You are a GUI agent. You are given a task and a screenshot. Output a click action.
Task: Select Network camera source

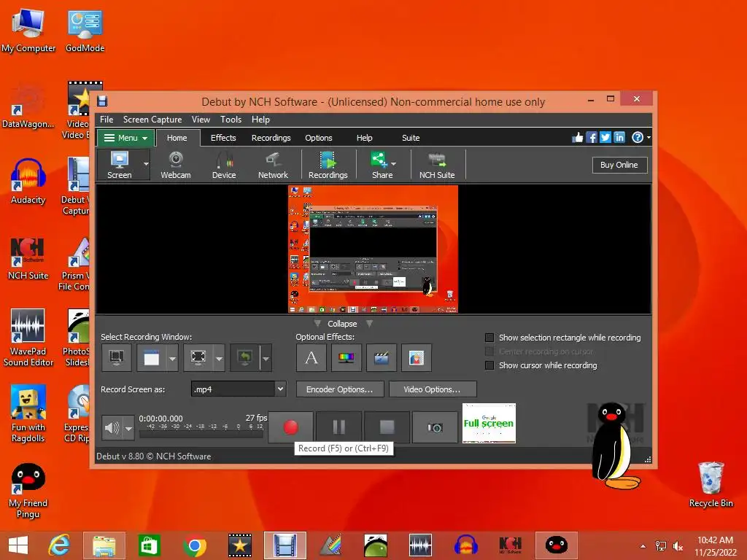[273, 165]
